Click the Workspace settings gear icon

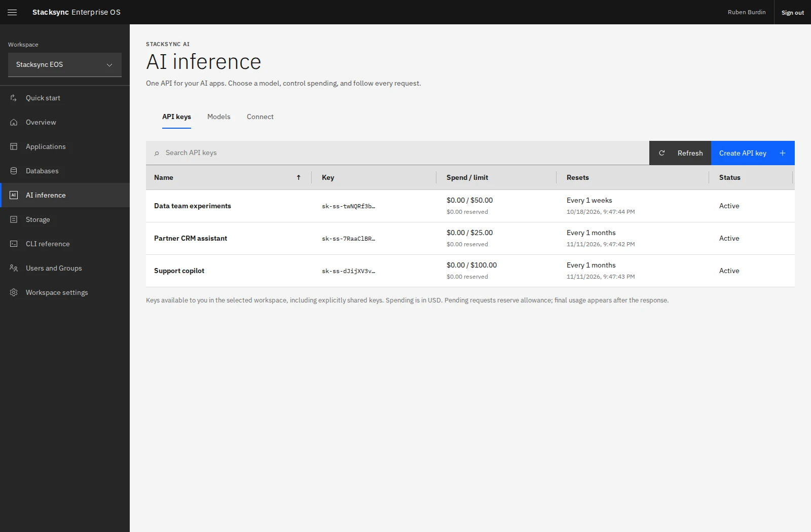click(x=14, y=292)
